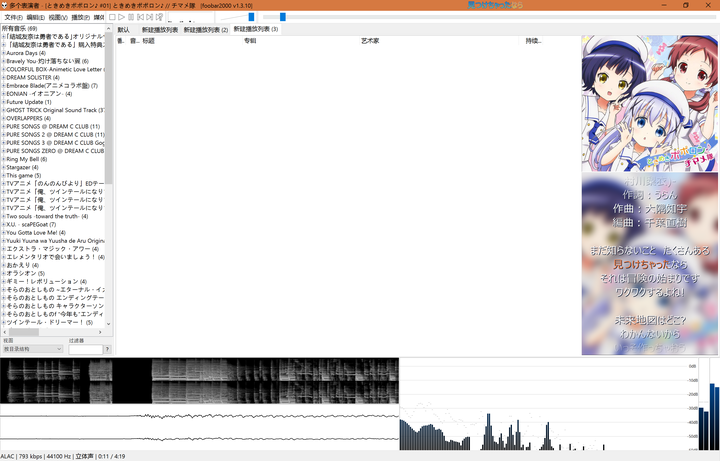Screen dimensions: 720x461
Task: Go to the previous track
Action: pyautogui.click(x=140, y=17)
